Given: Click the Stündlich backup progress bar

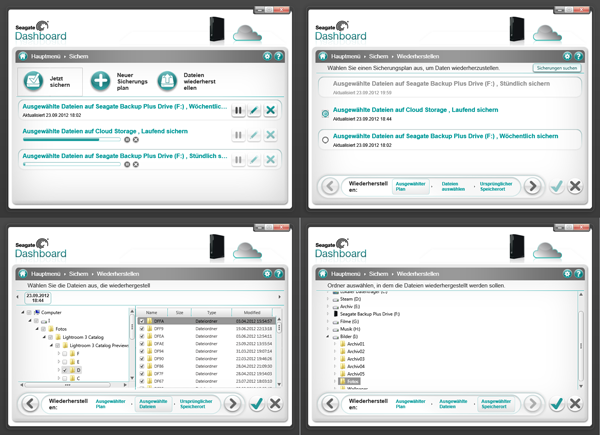Looking at the screenshot, I should [x=72, y=165].
